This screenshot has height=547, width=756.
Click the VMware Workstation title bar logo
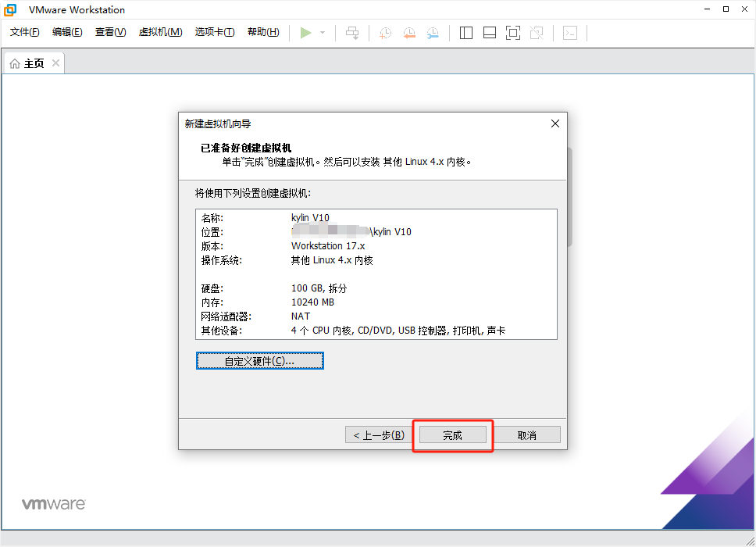(x=10, y=9)
